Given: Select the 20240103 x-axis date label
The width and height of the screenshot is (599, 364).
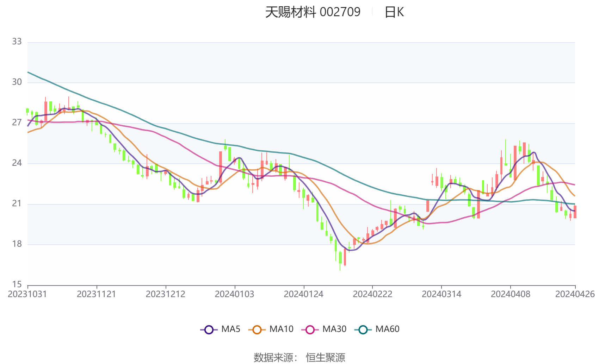Looking at the screenshot, I should click(235, 294).
